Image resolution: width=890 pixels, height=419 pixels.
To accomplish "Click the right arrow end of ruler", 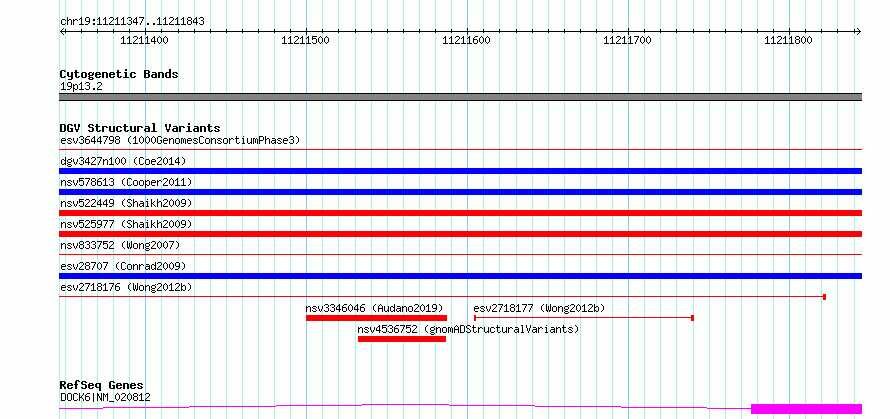I will point(859,32).
